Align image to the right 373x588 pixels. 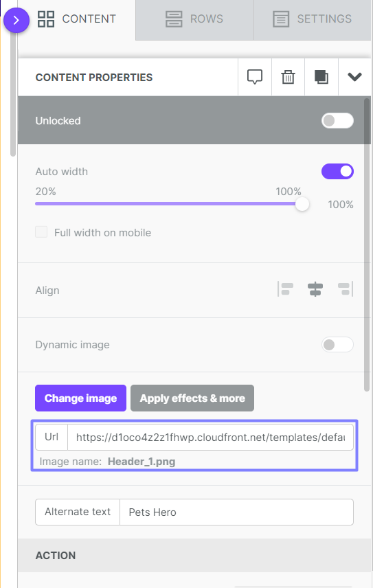(346, 289)
